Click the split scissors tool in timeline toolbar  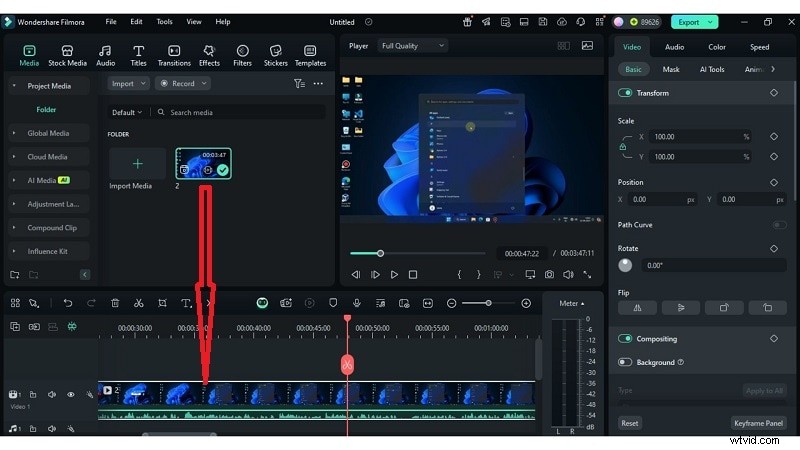tap(138, 303)
